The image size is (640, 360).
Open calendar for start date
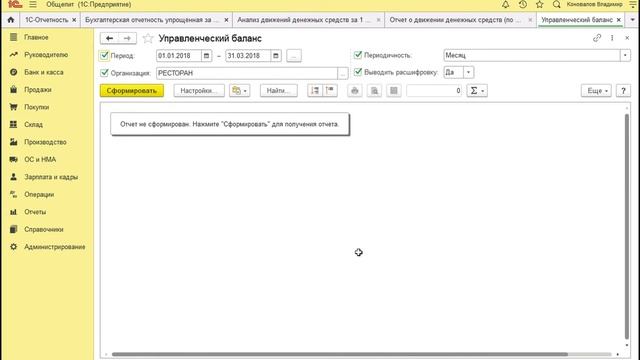click(x=207, y=56)
